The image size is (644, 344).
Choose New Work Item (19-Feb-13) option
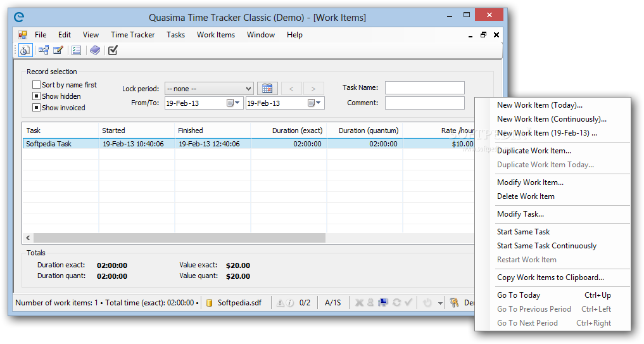[x=552, y=133]
